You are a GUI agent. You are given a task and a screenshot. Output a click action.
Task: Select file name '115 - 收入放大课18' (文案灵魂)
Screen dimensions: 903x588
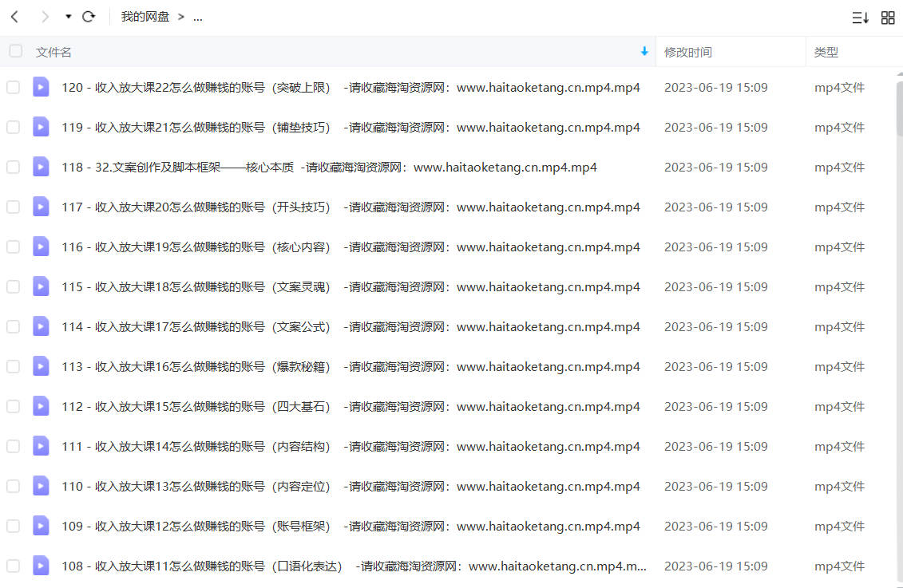(351, 287)
